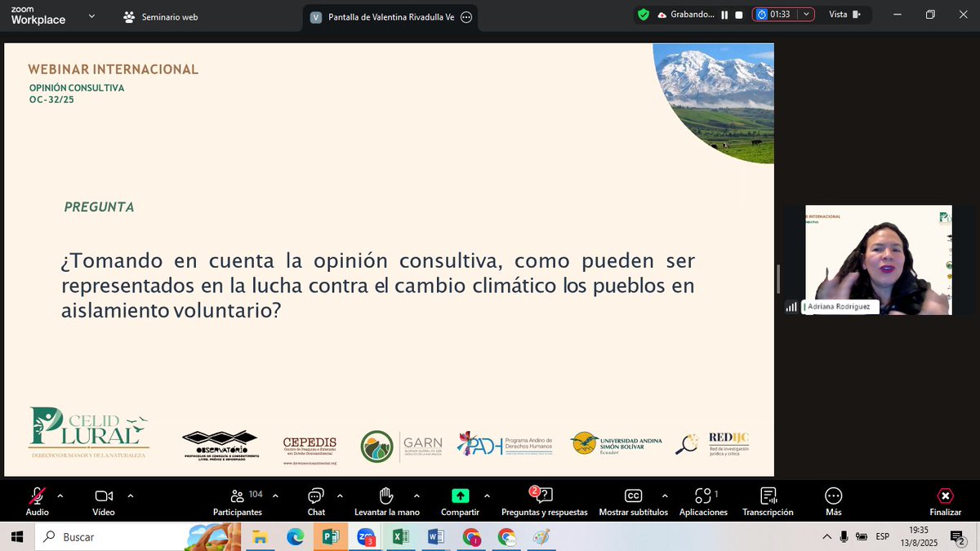The height and width of the screenshot is (551, 980).
Task: Open the Participantes panel
Action: pos(238,500)
